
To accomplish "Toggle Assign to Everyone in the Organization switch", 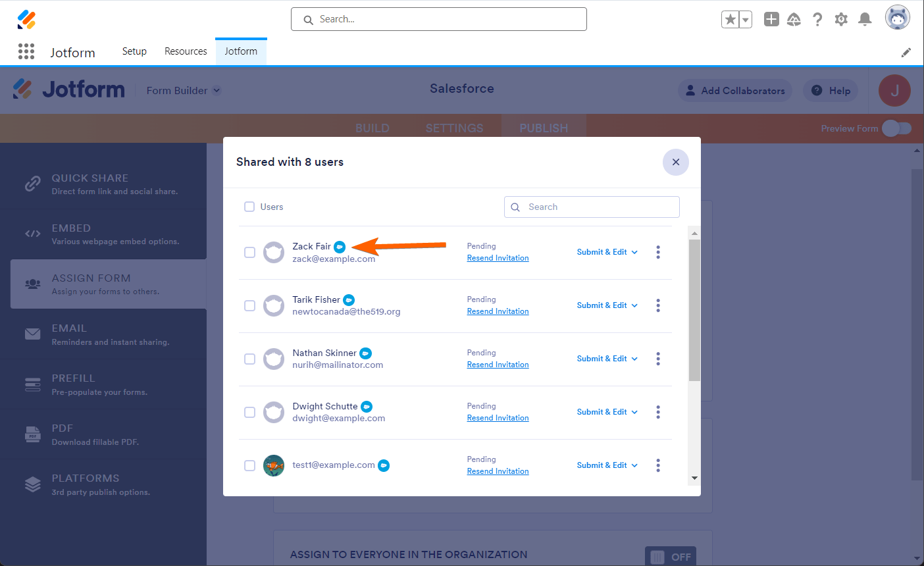I will tap(671, 557).
